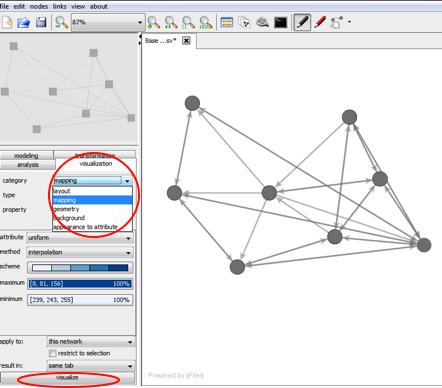Expand the attribute uniform dropdown
The width and height of the screenshot is (442, 388).
pos(80,238)
